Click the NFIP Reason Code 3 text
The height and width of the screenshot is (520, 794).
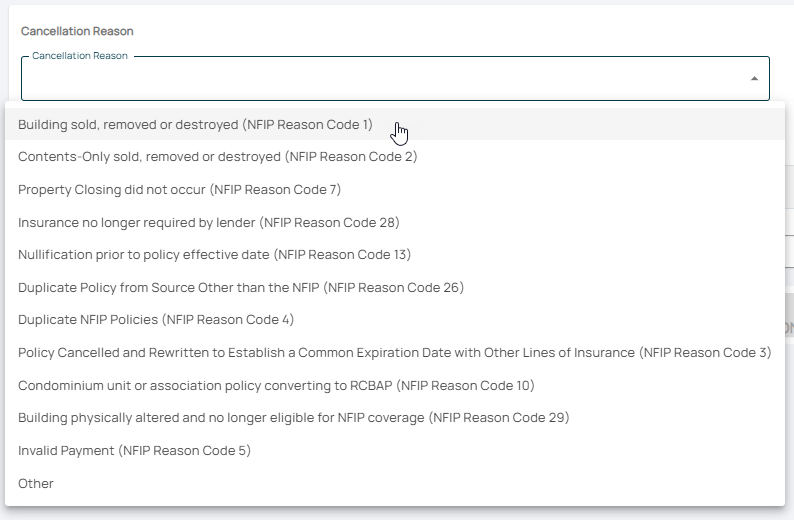pyautogui.click(x=706, y=352)
